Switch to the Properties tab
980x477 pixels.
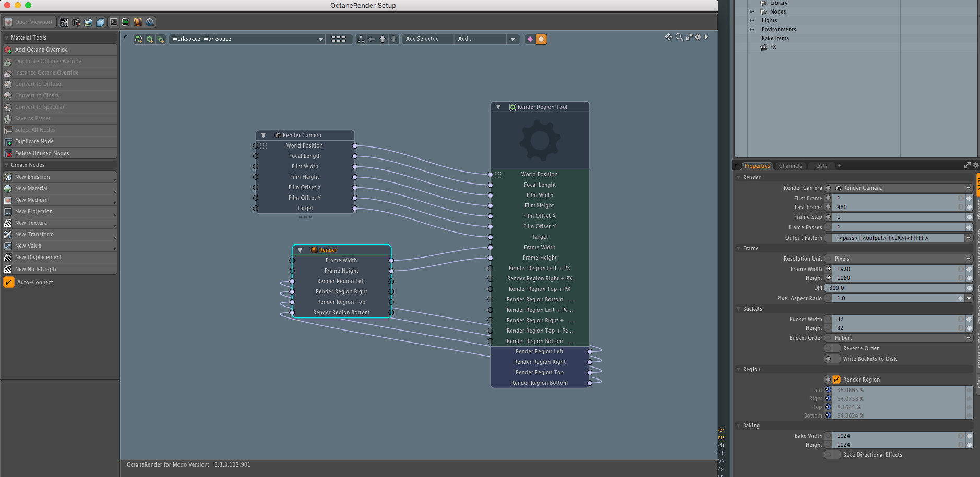757,166
